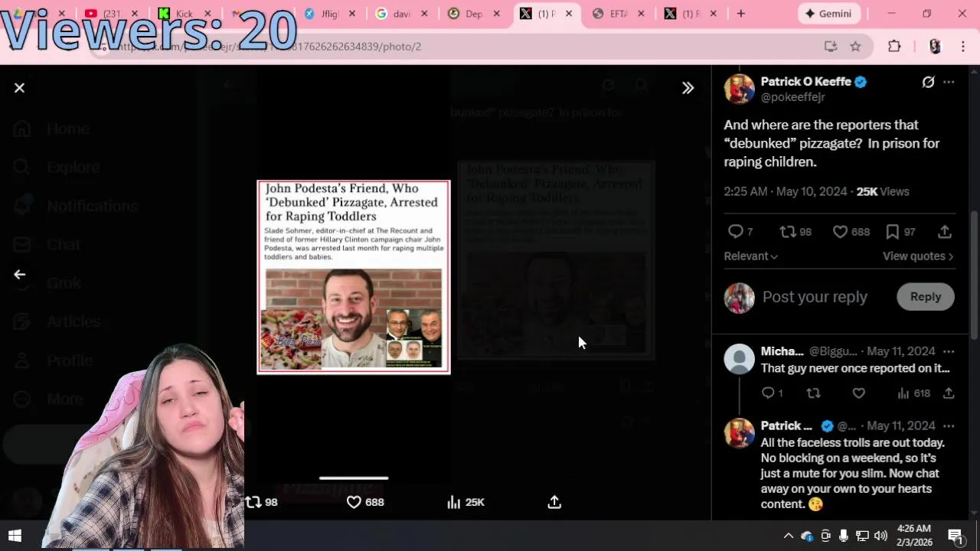The width and height of the screenshot is (980, 551).
Task: Click the repost button showing 98 under the photo
Action: (261, 502)
